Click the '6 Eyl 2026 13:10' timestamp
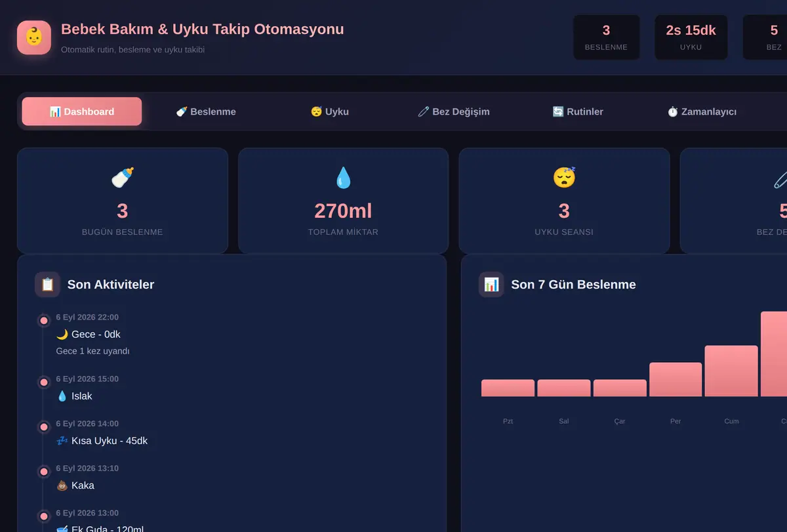The image size is (787, 532). (x=87, y=468)
